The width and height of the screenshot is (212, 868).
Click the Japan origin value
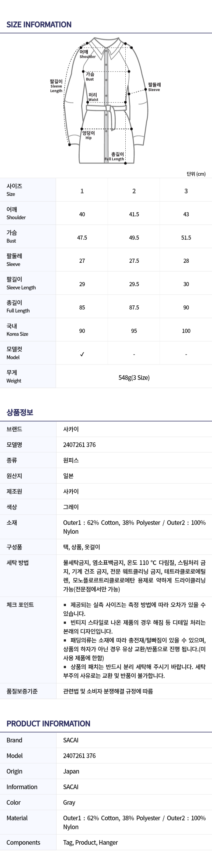coord(71,771)
